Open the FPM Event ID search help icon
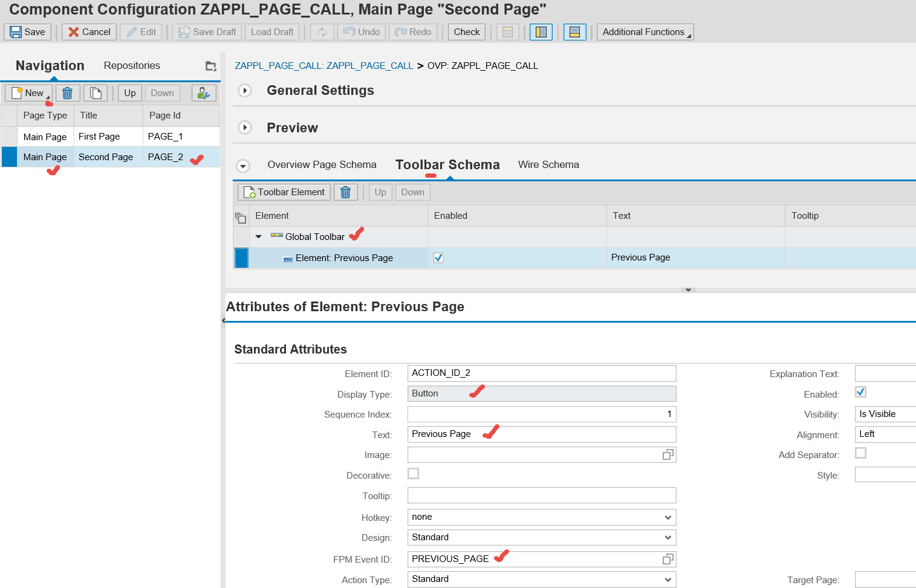This screenshot has height=588, width=916. point(668,559)
